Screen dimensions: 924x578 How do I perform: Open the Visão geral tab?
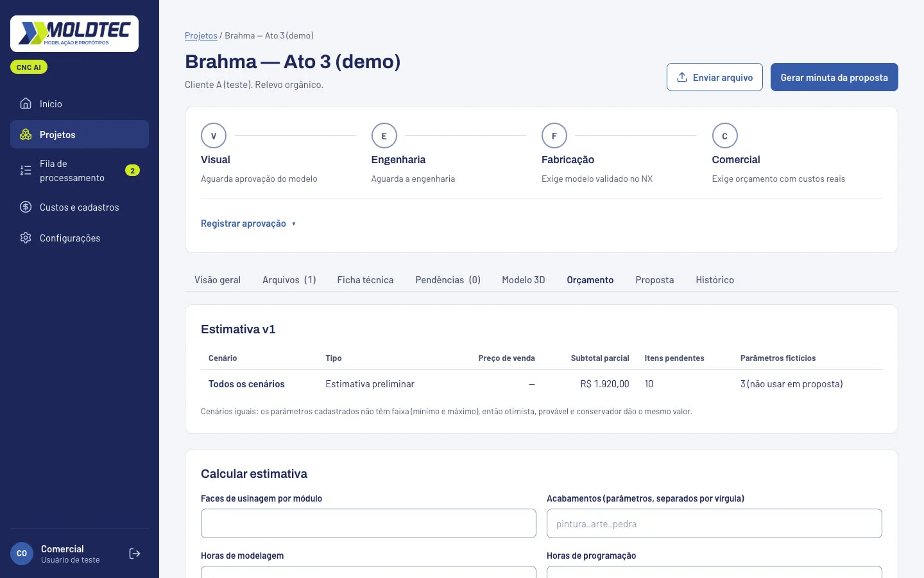coord(218,280)
